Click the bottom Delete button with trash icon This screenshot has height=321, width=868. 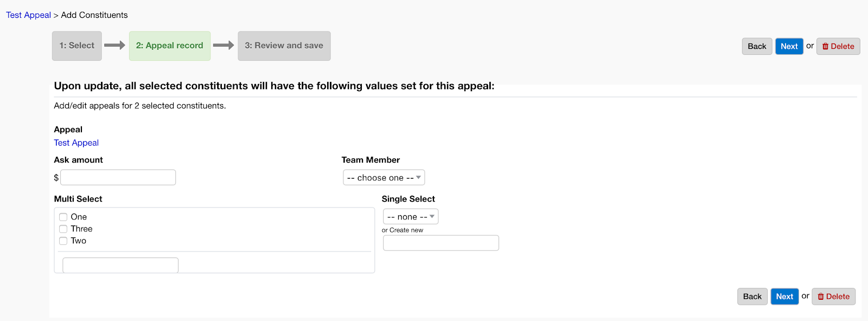(833, 297)
